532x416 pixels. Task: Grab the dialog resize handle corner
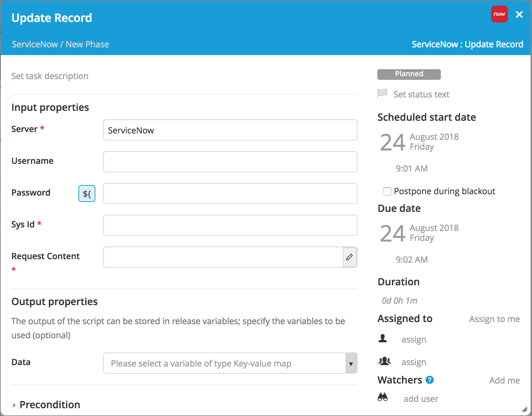coord(525,409)
